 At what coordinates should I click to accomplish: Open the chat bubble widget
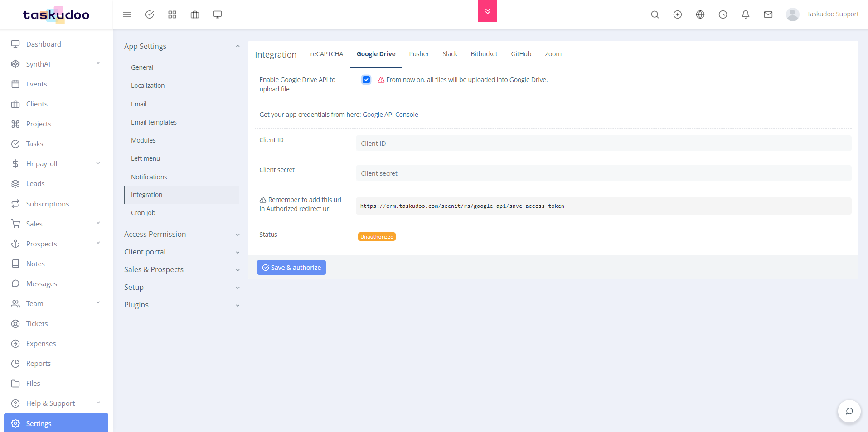pyautogui.click(x=849, y=411)
